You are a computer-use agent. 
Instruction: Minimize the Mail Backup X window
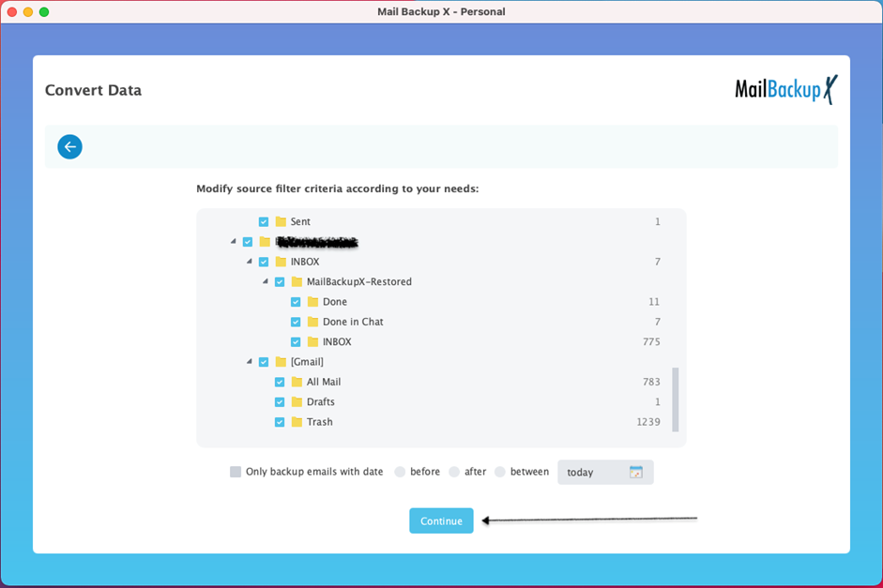pos(28,12)
